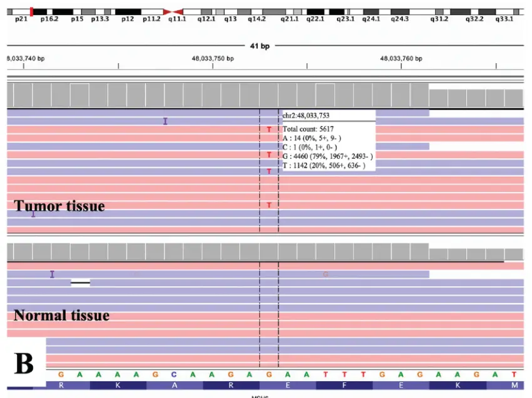Select the p12 band on the ideogram

coord(128,19)
